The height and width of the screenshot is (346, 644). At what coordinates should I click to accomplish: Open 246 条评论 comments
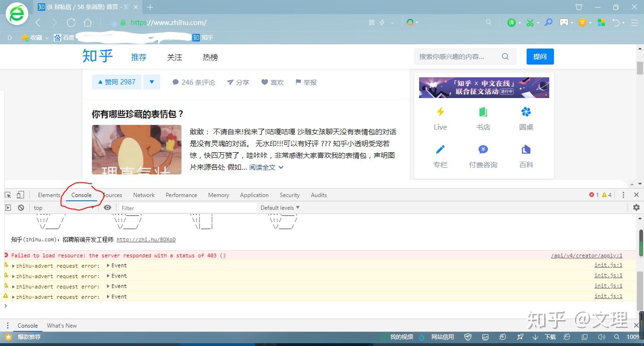(x=193, y=82)
